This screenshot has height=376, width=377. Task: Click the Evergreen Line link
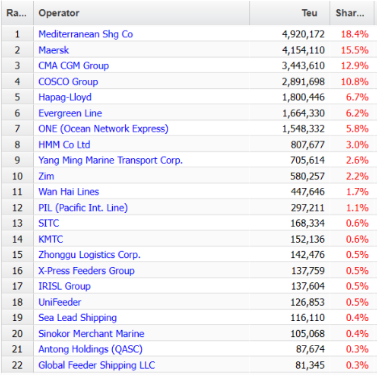[x=70, y=113]
